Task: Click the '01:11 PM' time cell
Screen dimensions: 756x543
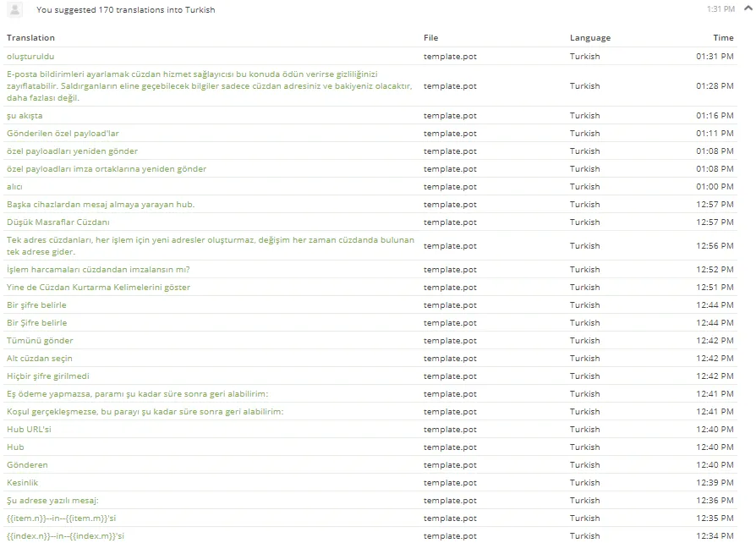Action: 715,134
